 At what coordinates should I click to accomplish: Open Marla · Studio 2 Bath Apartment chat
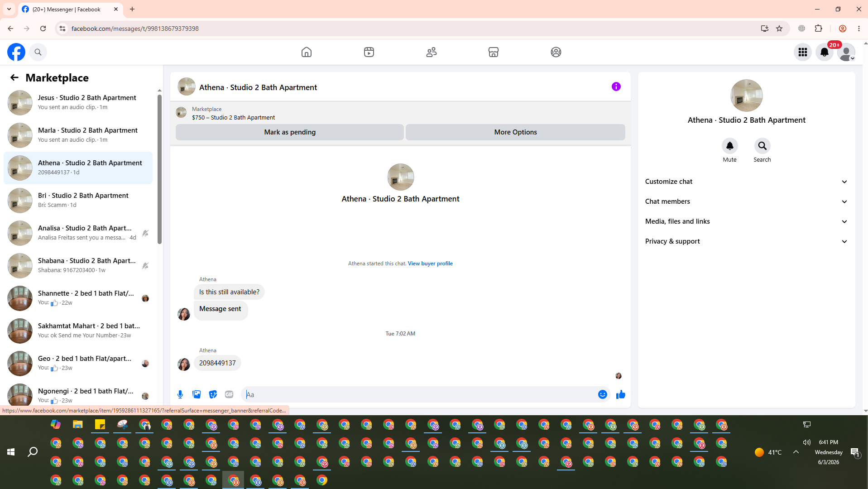pyautogui.click(x=78, y=135)
